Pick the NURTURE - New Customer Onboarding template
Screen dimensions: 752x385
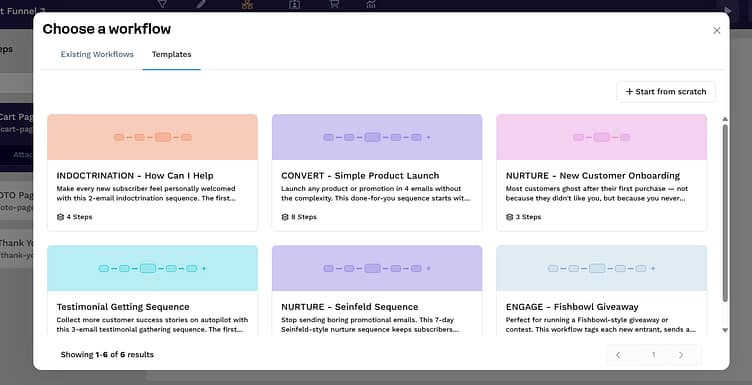pos(601,173)
